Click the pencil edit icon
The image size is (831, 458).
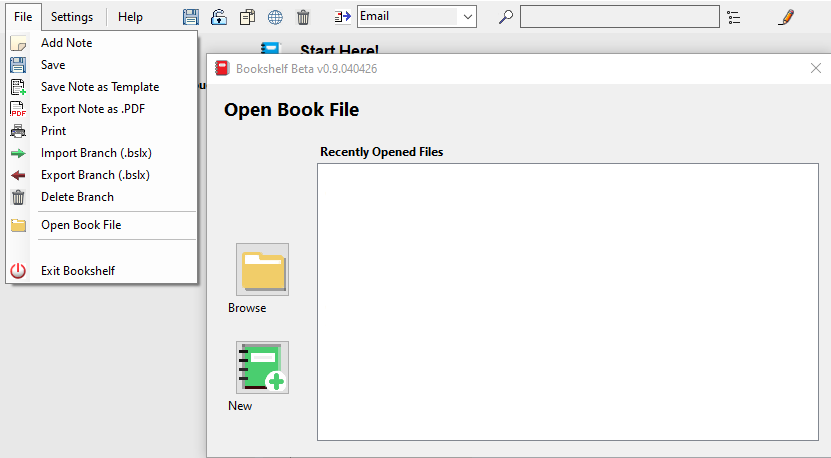786,17
